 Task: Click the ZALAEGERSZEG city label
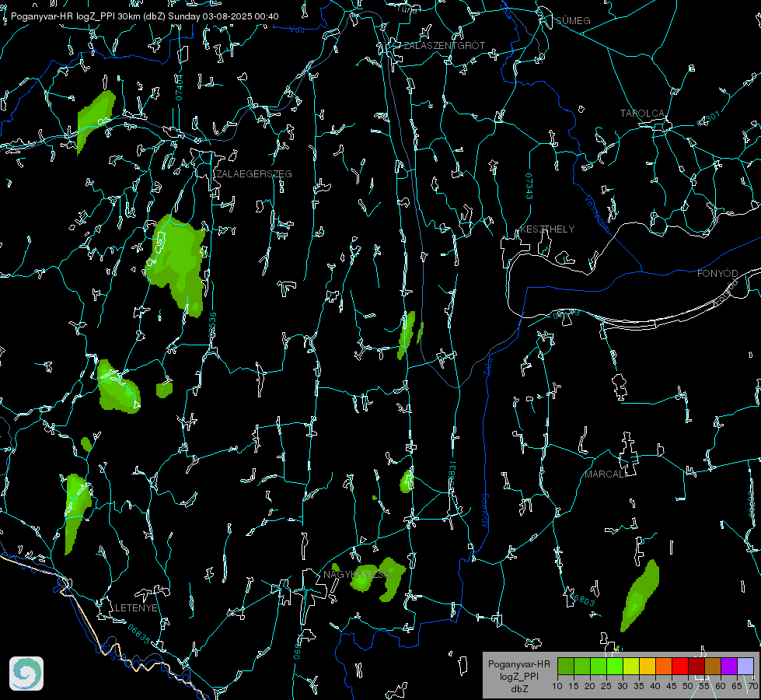[x=254, y=174]
